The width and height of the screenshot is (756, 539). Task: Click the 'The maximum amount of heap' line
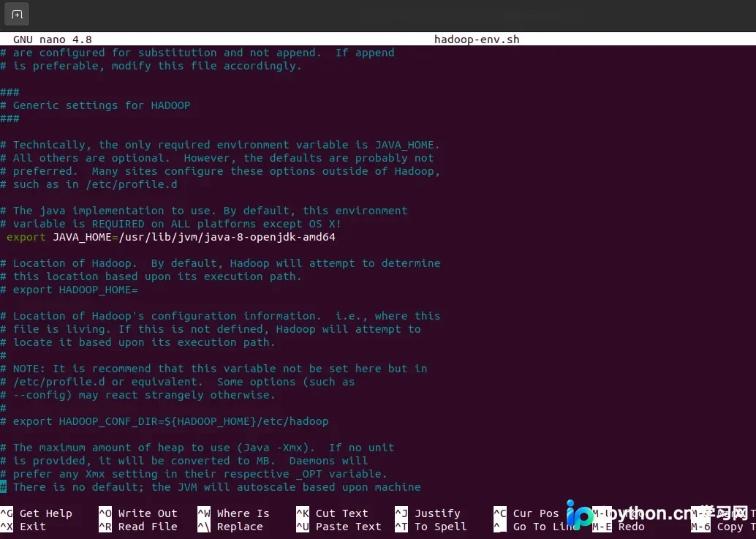(197, 448)
